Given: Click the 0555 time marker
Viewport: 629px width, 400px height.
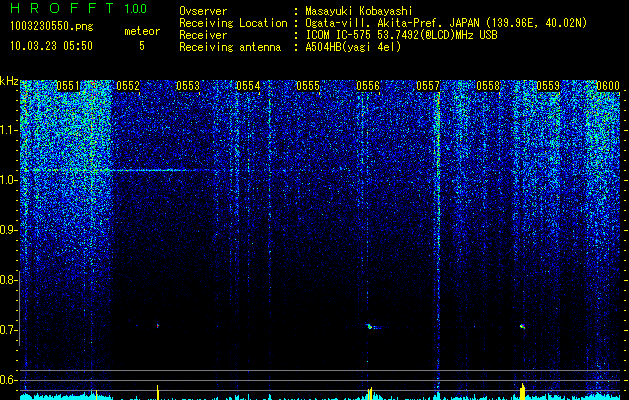Looking at the screenshot, I should 308,86.
